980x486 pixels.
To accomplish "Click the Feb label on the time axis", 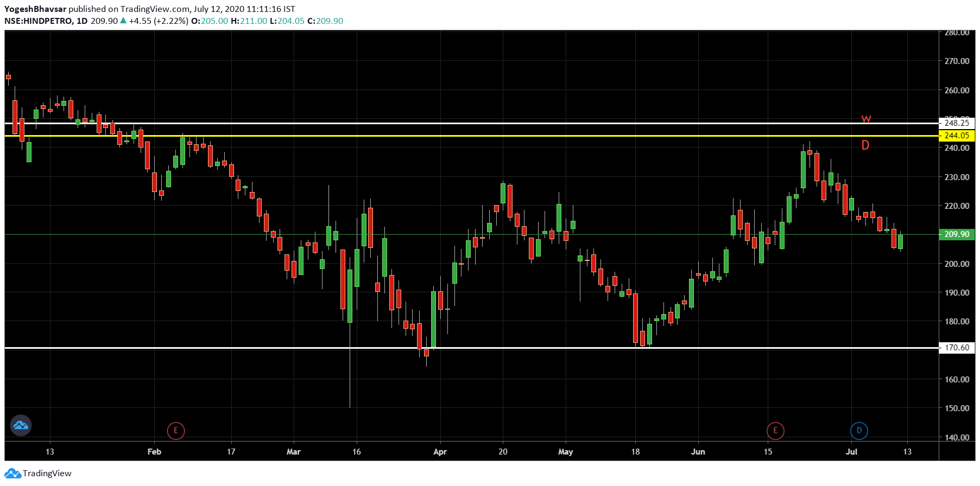I will [x=154, y=451].
